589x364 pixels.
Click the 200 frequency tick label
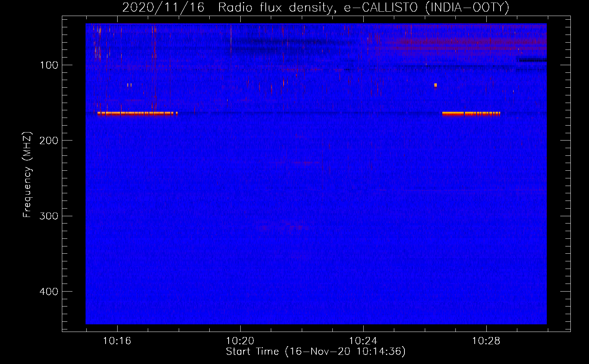pos(49,141)
